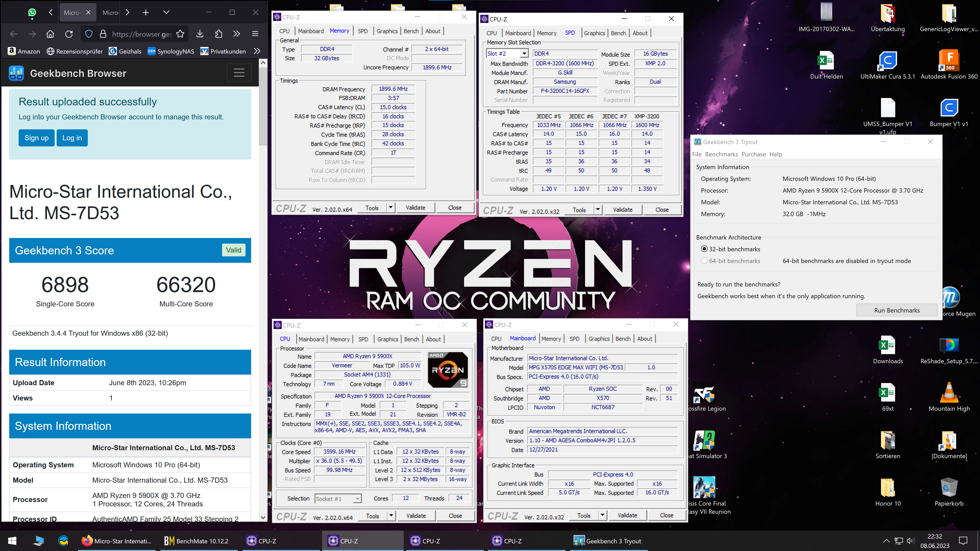Open the Firefox application menu icon

pos(255,34)
